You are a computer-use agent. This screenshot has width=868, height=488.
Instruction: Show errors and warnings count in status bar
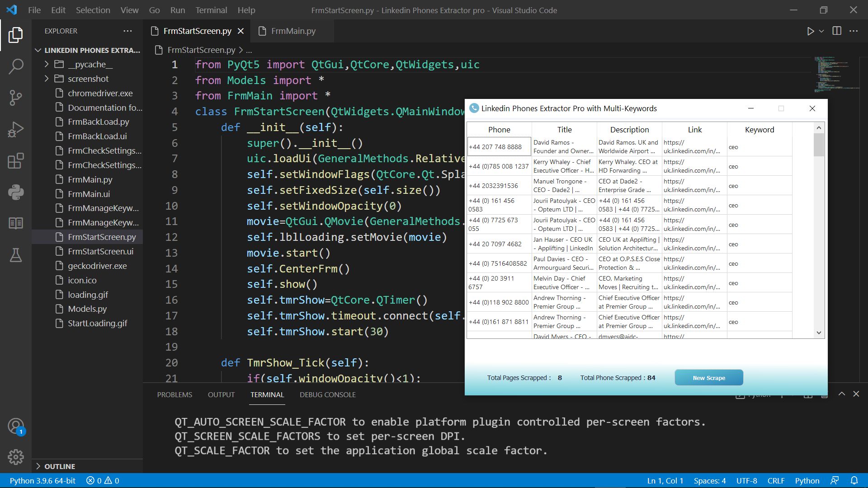[103, 481]
